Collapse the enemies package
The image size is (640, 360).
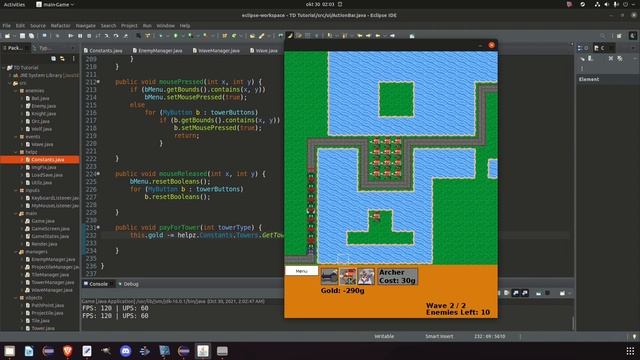coord(16,91)
